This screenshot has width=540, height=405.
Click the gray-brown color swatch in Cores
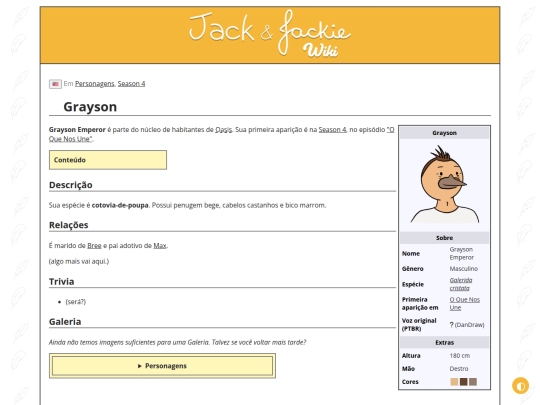(473, 382)
